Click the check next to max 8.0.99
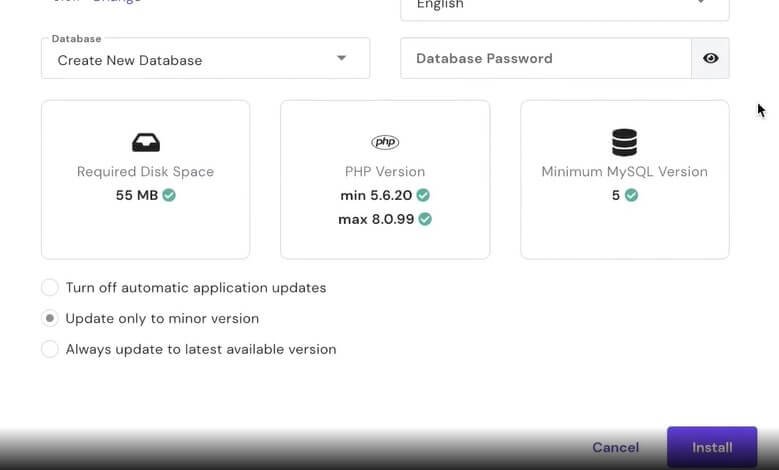 point(425,219)
